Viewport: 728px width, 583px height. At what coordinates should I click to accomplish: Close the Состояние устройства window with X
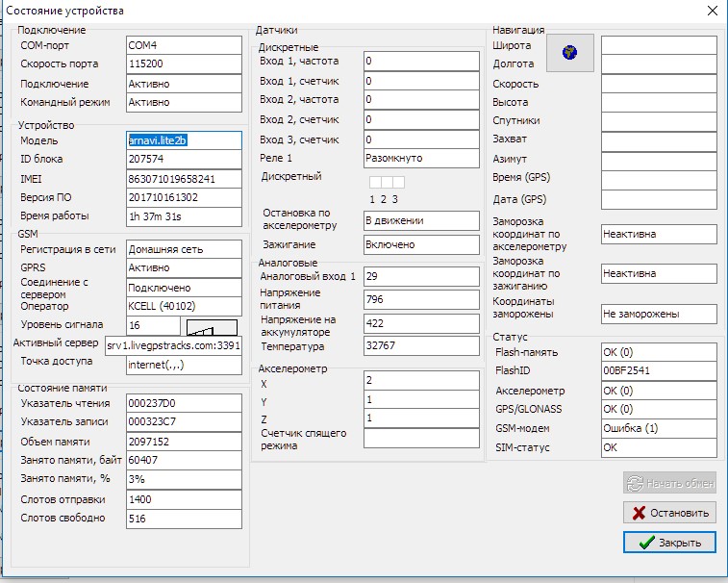pos(712,11)
